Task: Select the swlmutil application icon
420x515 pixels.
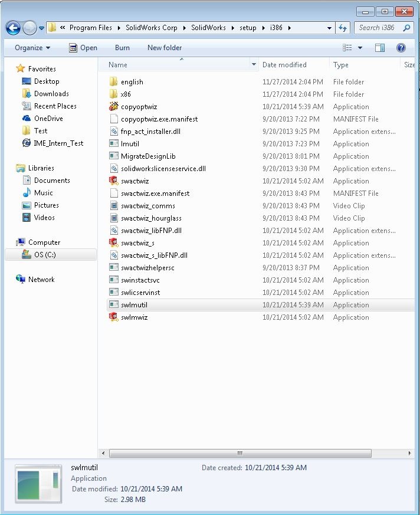Action: click(114, 305)
